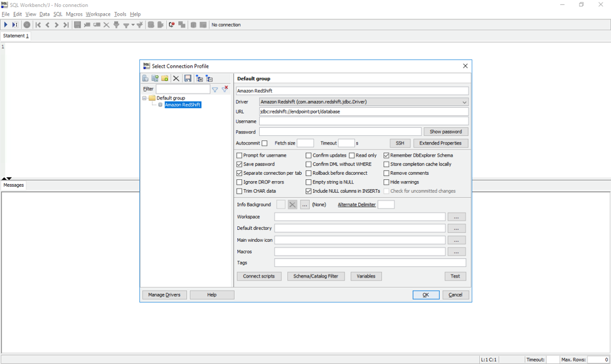The height and width of the screenshot is (364, 611).
Task: Copy row icon in main toolbar
Action: click(x=97, y=24)
